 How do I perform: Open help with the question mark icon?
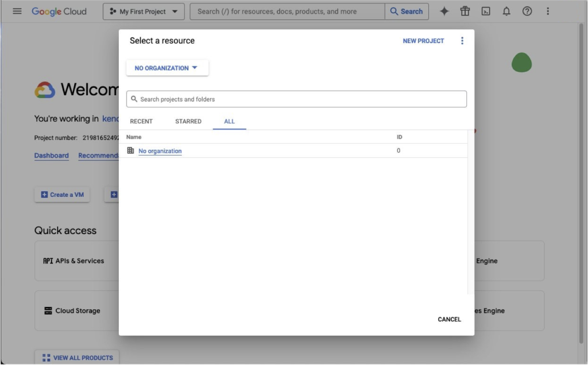point(527,10)
